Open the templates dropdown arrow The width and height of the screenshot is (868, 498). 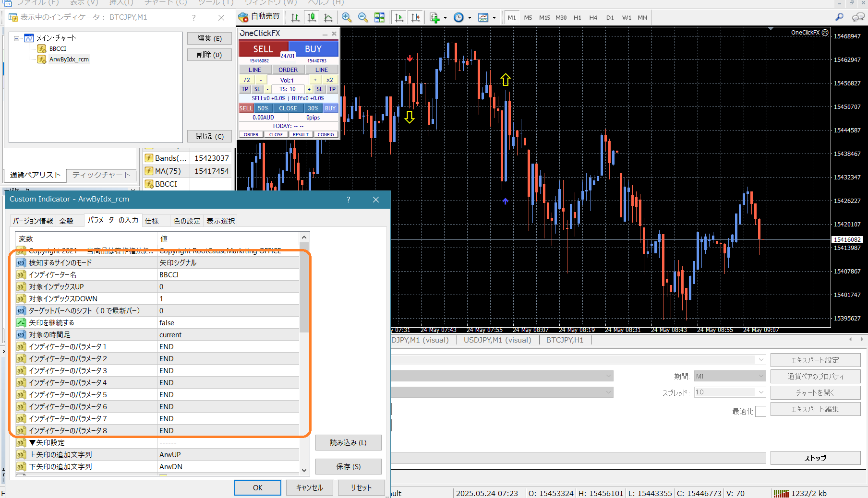point(494,18)
